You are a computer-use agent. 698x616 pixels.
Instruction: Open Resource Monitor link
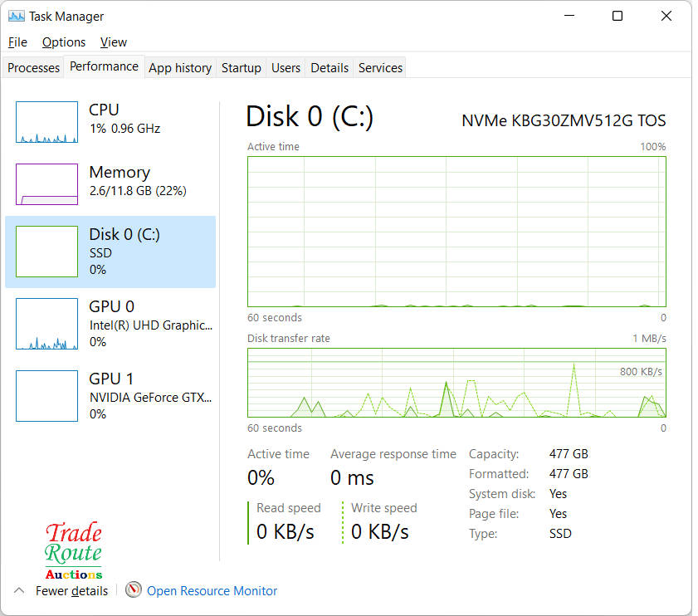coord(212,591)
